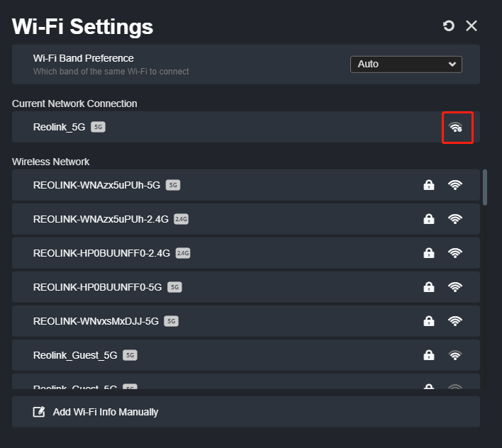This screenshot has height=448, width=502.
Task: Click the 5G badge of REOLINK-WNvxsMxDJJ-5G
Action: pos(172,321)
